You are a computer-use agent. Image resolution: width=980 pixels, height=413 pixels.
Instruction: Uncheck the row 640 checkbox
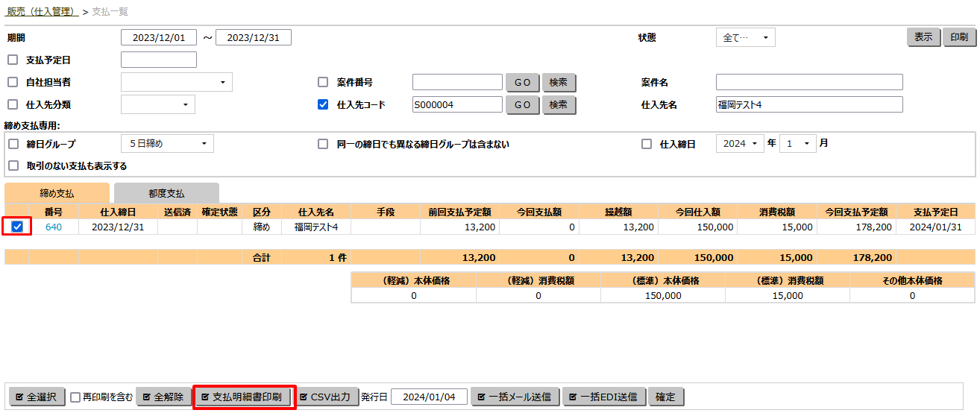17,227
